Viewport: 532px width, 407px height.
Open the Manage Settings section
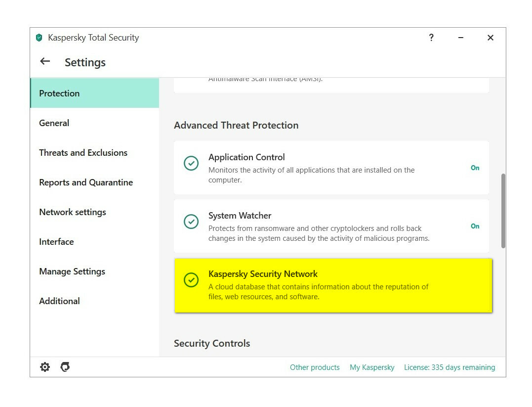(95, 271)
